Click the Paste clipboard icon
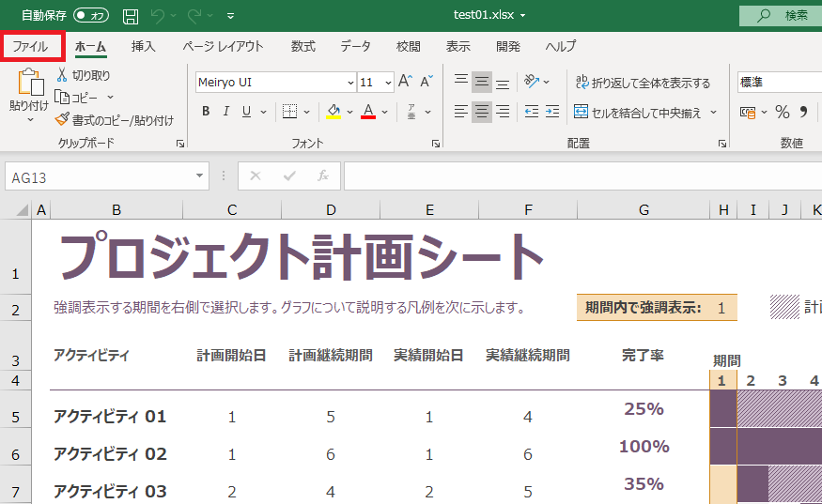Image resolution: width=822 pixels, height=504 pixels. point(30,82)
